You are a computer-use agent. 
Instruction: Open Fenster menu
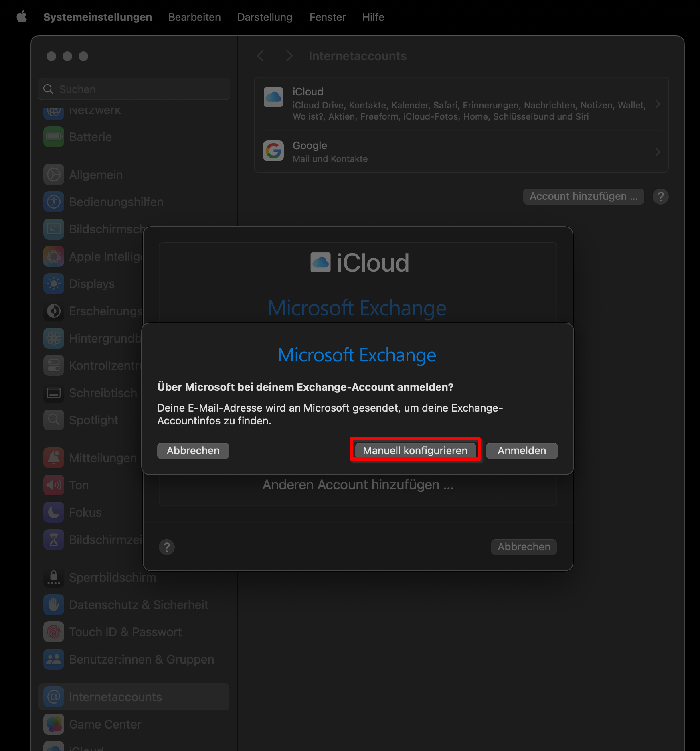[328, 17]
